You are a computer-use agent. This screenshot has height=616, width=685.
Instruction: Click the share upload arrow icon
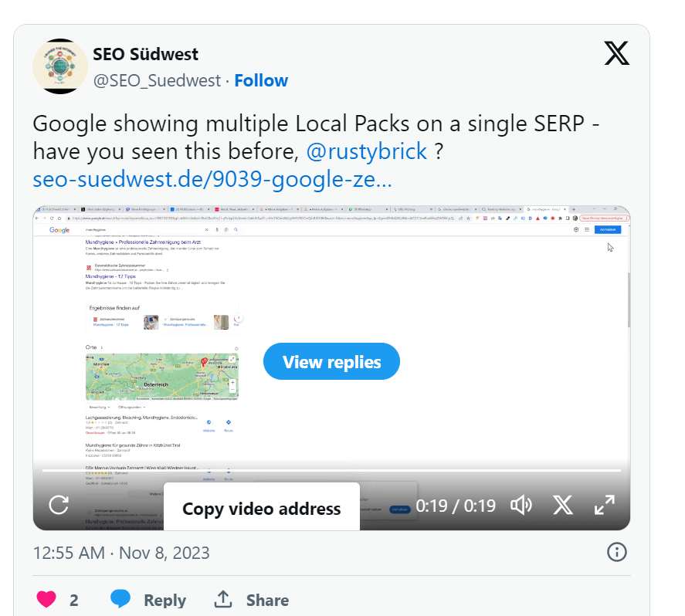(223, 599)
